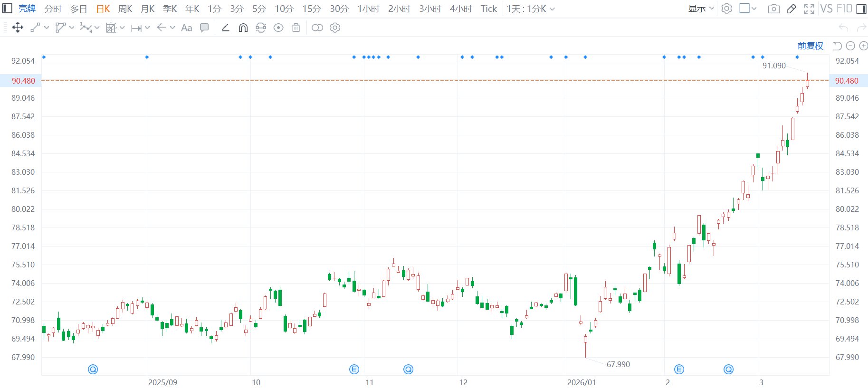Click the 壳牌 stock name
The image size is (868, 389).
[27, 9]
